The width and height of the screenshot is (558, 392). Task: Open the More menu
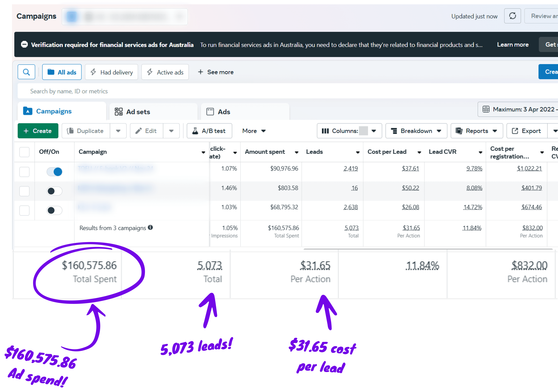(x=254, y=131)
